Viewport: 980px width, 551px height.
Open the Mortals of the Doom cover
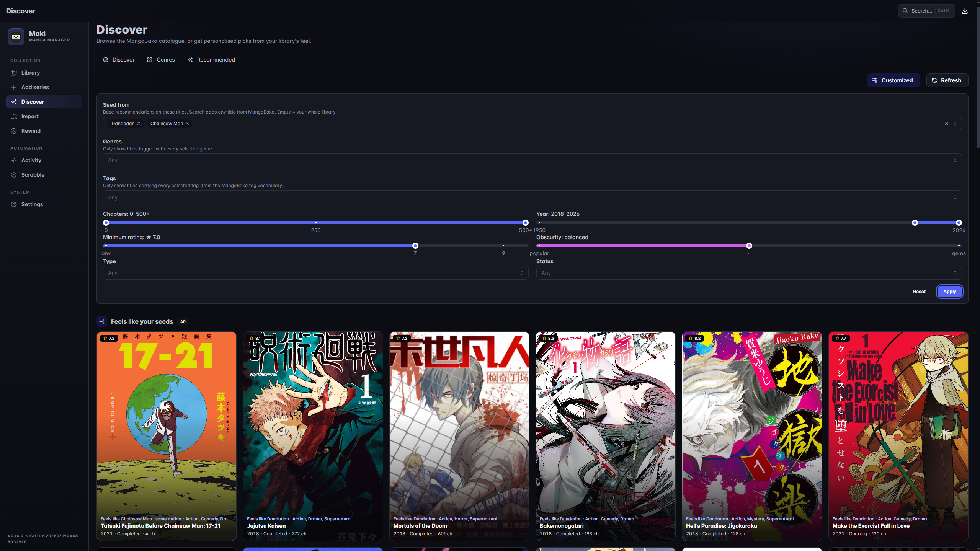tap(459, 436)
